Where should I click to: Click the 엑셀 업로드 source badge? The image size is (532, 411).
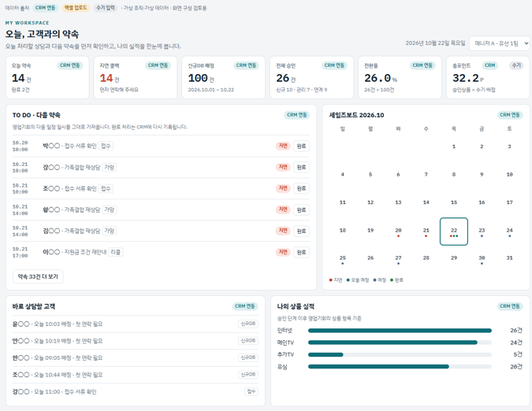(x=76, y=8)
